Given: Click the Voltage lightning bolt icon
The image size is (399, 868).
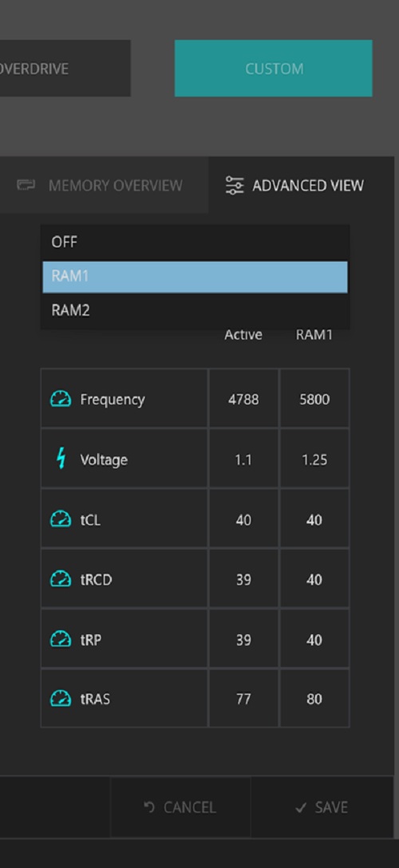Looking at the screenshot, I should coord(61,460).
